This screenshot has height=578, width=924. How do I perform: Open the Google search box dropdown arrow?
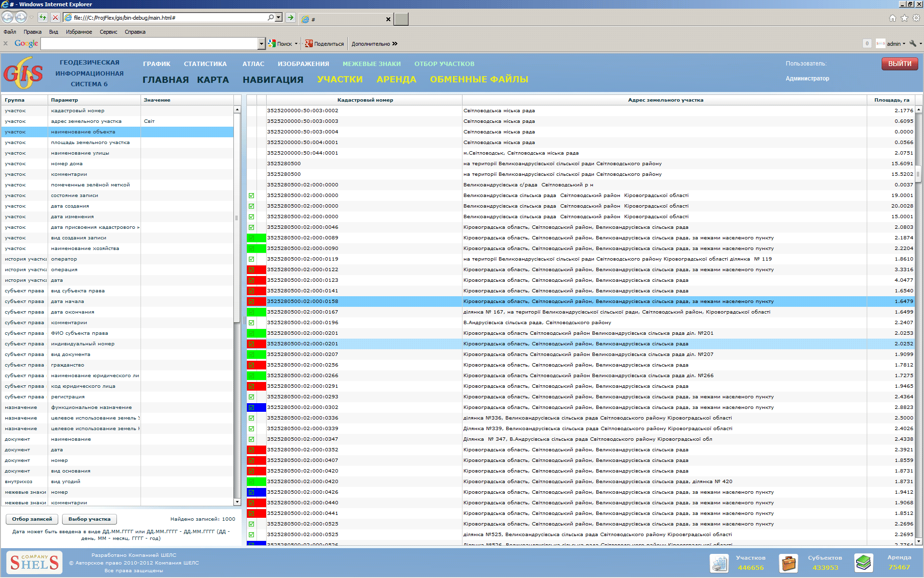coord(261,44)
